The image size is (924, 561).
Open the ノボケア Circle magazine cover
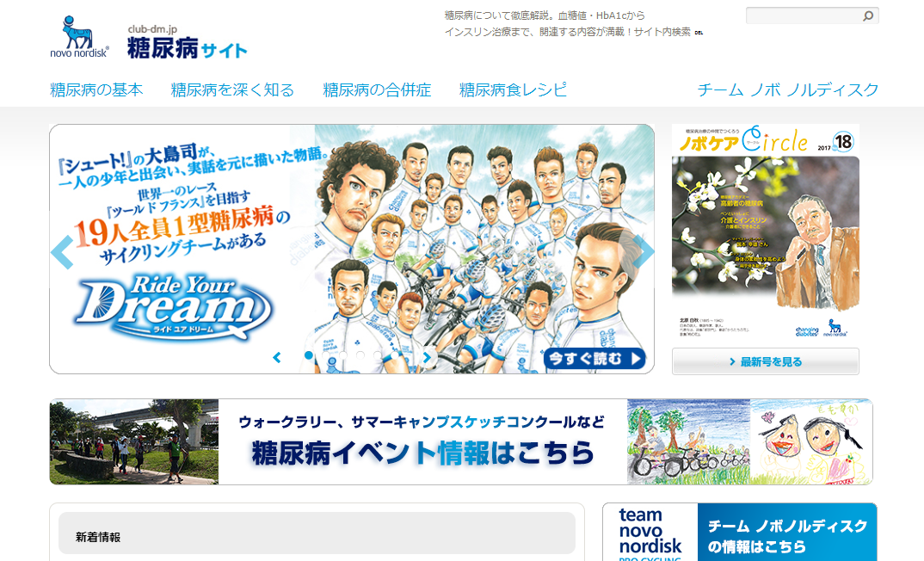tap(766, 231)
